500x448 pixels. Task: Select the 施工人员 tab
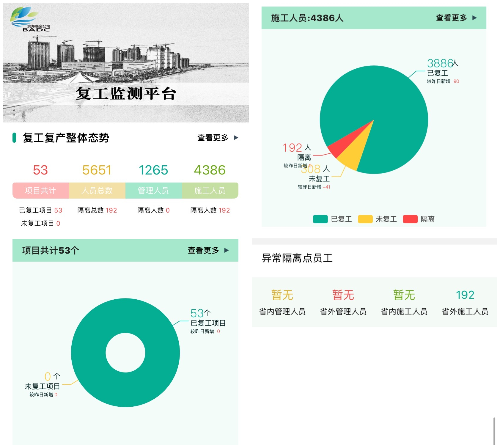coord(210,191)
